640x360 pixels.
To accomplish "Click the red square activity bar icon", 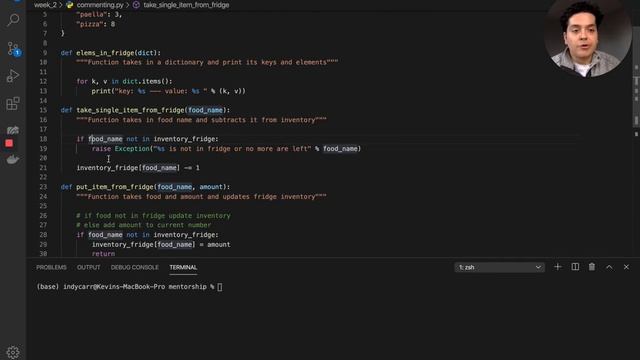I will pyautogui.click(x=9, y=143).
